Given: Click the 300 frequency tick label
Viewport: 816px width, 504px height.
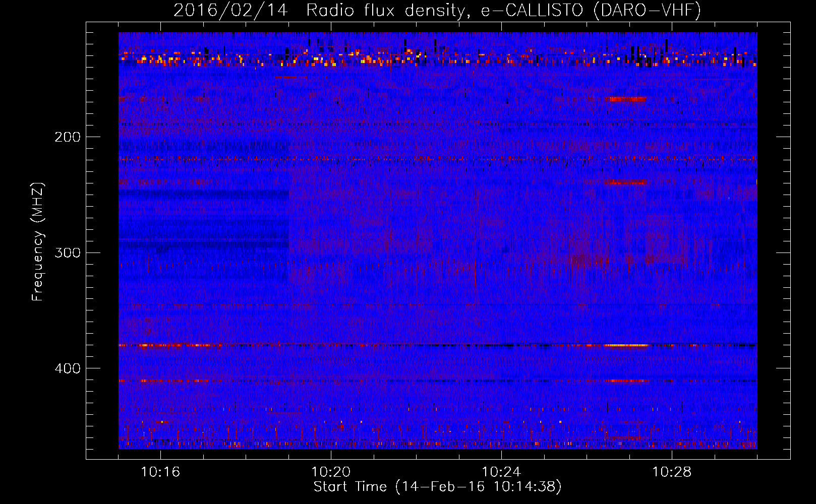Looking at the screenshot, I should pyautogui.click(x=68, y=253).
